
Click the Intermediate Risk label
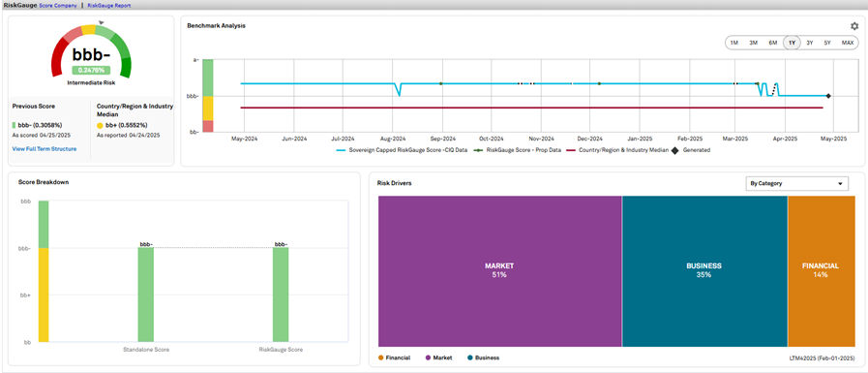91,82
